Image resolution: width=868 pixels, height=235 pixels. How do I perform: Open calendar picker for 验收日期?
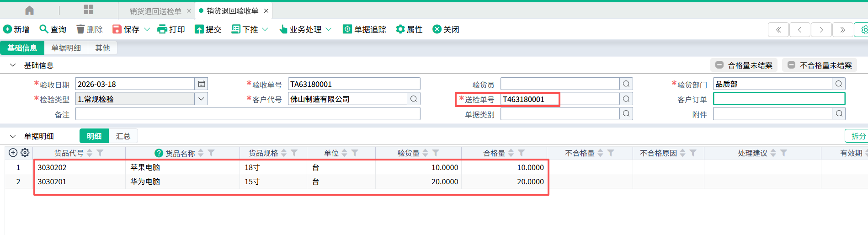pos(201,84)
